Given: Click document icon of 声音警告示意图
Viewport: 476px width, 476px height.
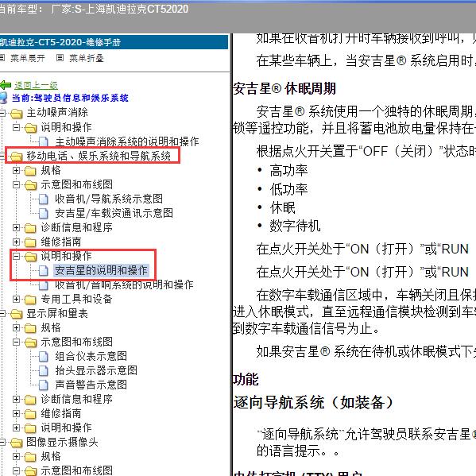Looking at the screenshot, I should 44,385.
